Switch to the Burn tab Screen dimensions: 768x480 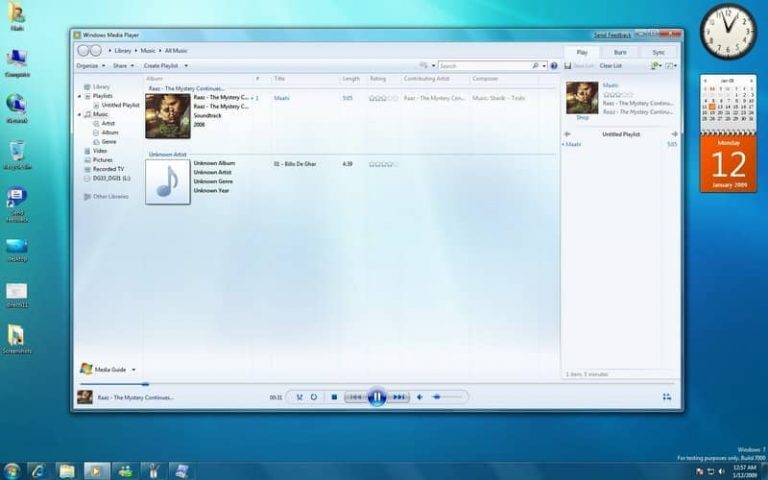620,52
